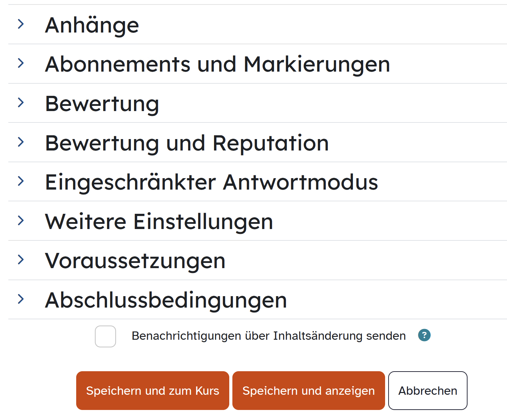Open the Anhänge section heading
This screenshot has height=420, width=507.
point(92,25)
